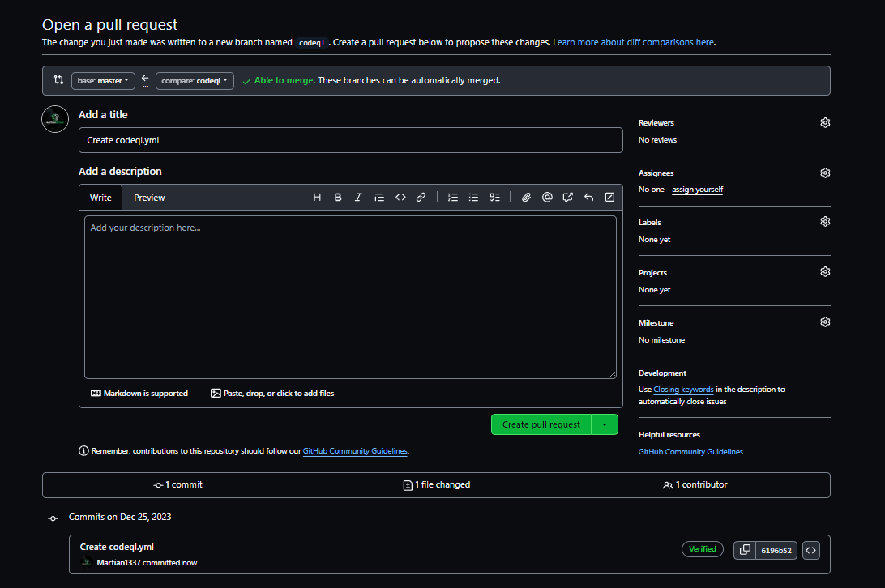Switch to the Preview tab
The image size is (885, 588).
(x=149, y=198)
